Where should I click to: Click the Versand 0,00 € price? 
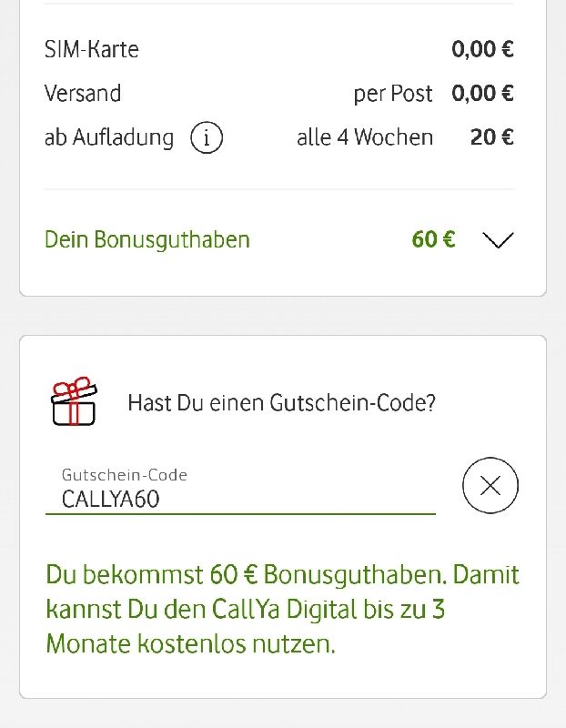point(482,94)
